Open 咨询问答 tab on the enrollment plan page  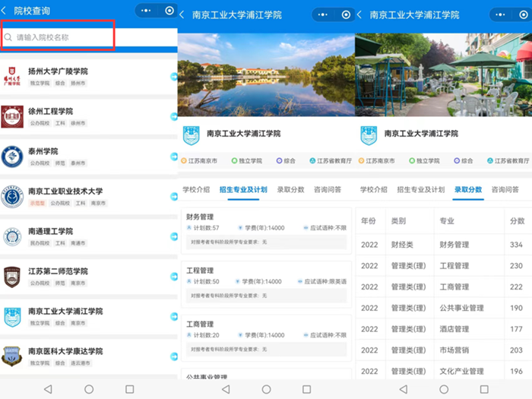pyautogui.click(x=328, y=189)
